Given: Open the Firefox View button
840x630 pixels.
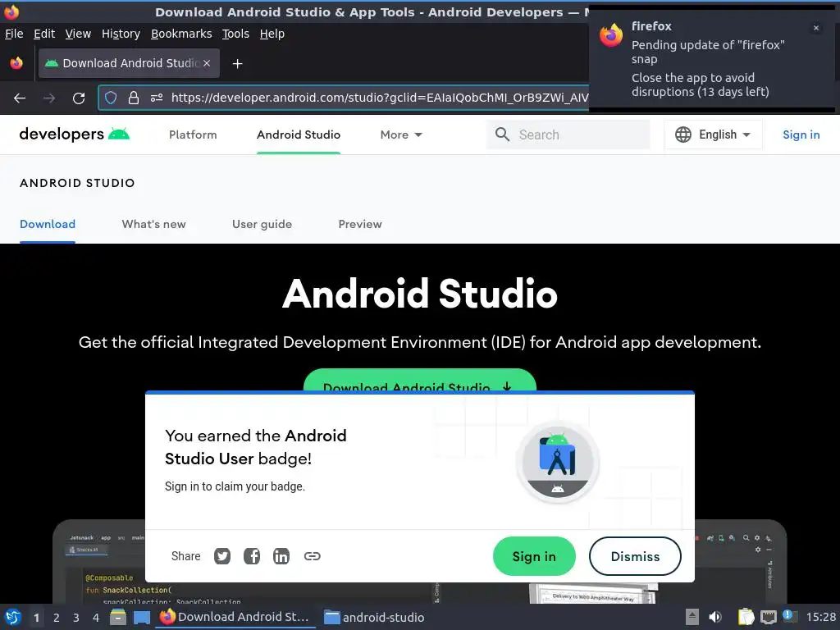Looking at the screenshot, I should (16, 63).
